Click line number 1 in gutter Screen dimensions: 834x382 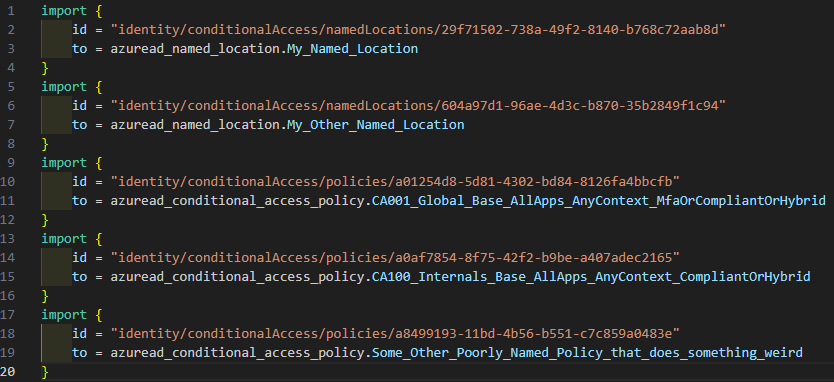pyautogui.click(x=11, y=10)
